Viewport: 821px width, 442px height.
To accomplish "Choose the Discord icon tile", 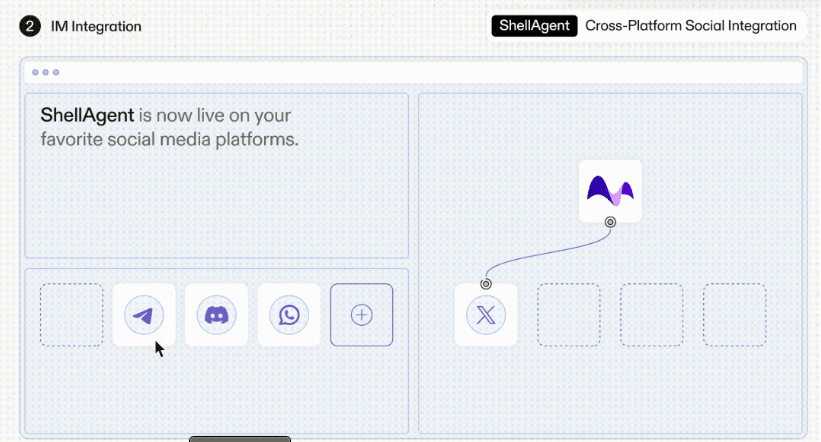I will click(x=216, y=315).
